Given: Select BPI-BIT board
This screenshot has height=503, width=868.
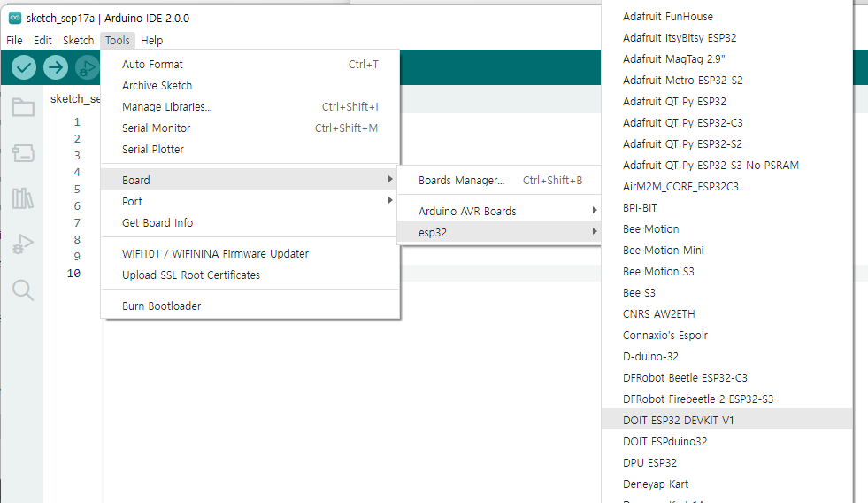Looking at the screenshot, I should click(x=726, y=208).
